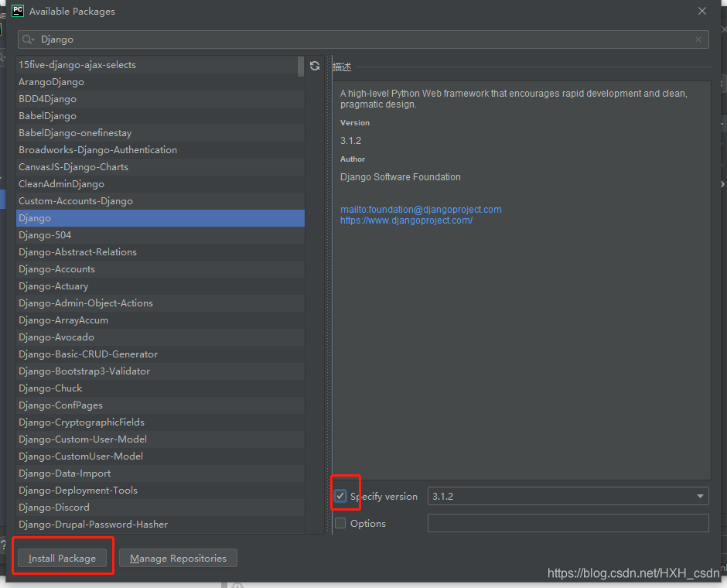The image size is (727, 588).
Task: Select Custom-Accounts-Django package
Action: pyautogui.click(x=160, y=201)
